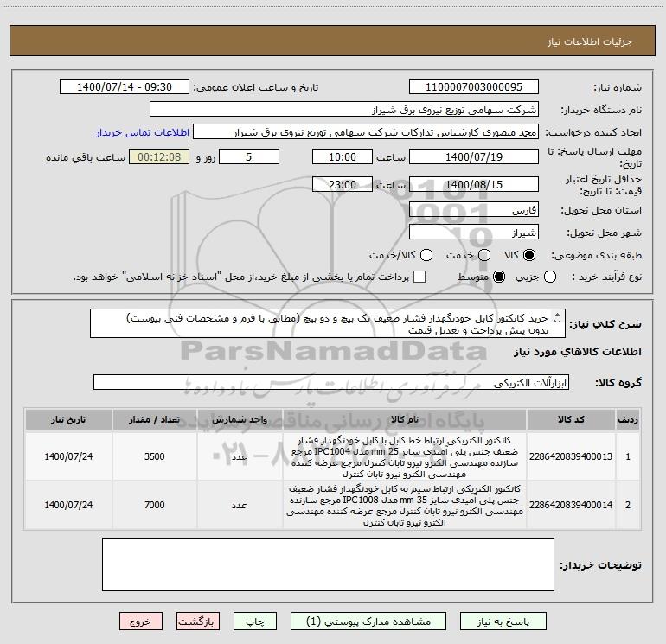Click the گروه کالا field ابزارآلات الکتریکی
The height and width of the screenshot is (644, 666).
pos(331,382)
